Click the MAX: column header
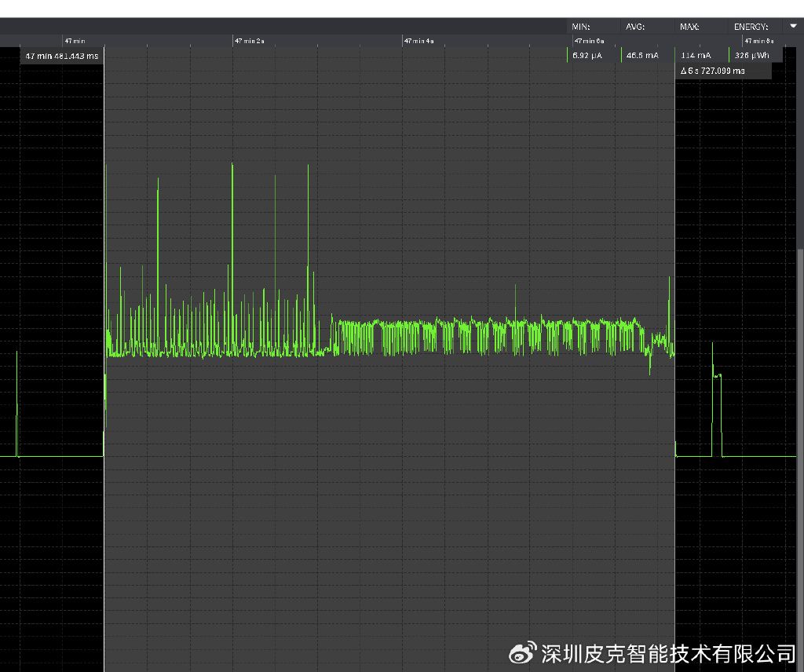 pyautogui.click(x=689, y=27)
